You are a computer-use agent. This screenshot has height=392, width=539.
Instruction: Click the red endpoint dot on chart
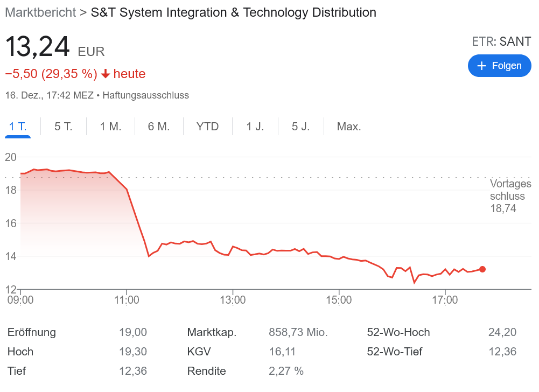coord(482,269)
